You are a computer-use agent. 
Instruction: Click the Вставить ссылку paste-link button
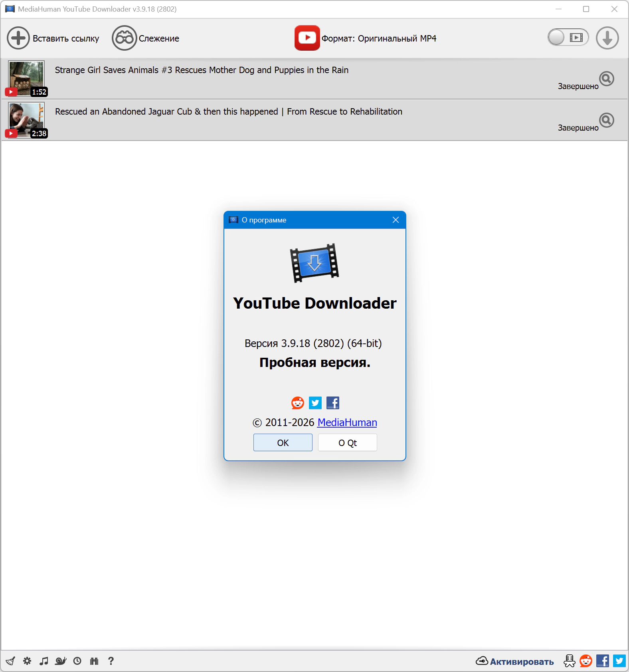click(53, 38)
